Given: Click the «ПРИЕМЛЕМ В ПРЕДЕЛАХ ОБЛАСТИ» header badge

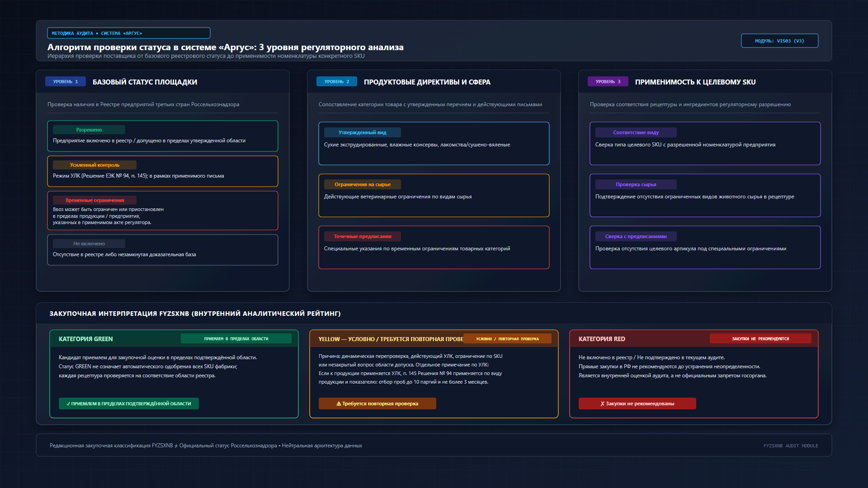Looking at the screenshot, I should (x=236, y=338).
